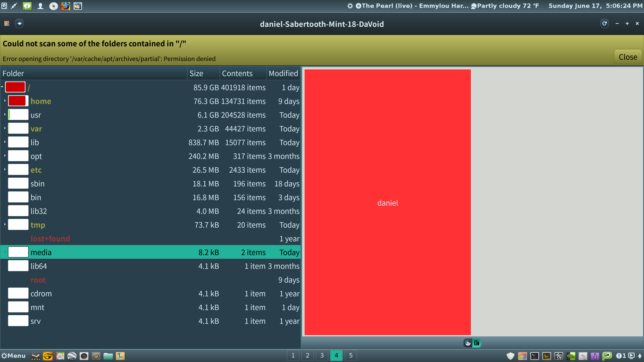The width and height of the screenshot is (644, 362).
Task: Open the camera app launcher
Action: pos(84,356)
